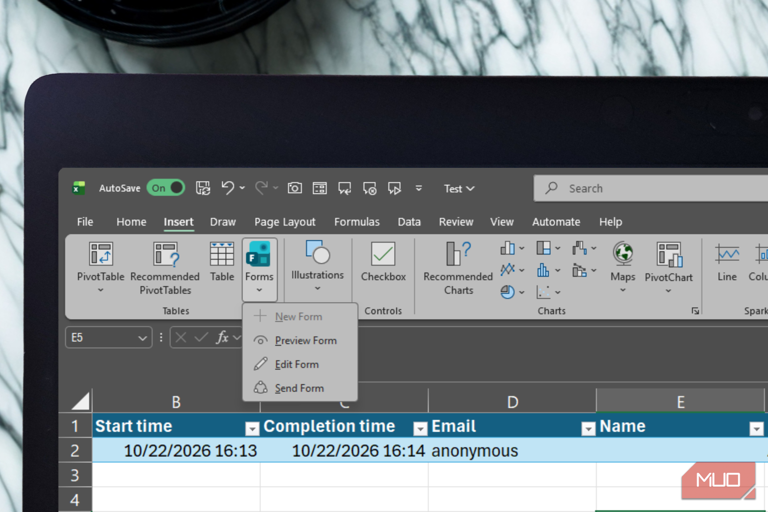The width and height of the screenshot is (768, 512).
Task: Open the Completion time filter dropdown
Action: [420, 429]
